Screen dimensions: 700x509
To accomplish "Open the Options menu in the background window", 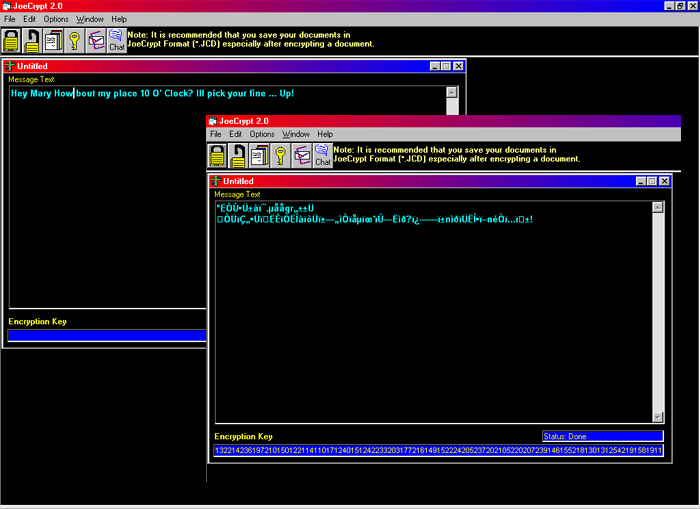I will click(56, 19).
